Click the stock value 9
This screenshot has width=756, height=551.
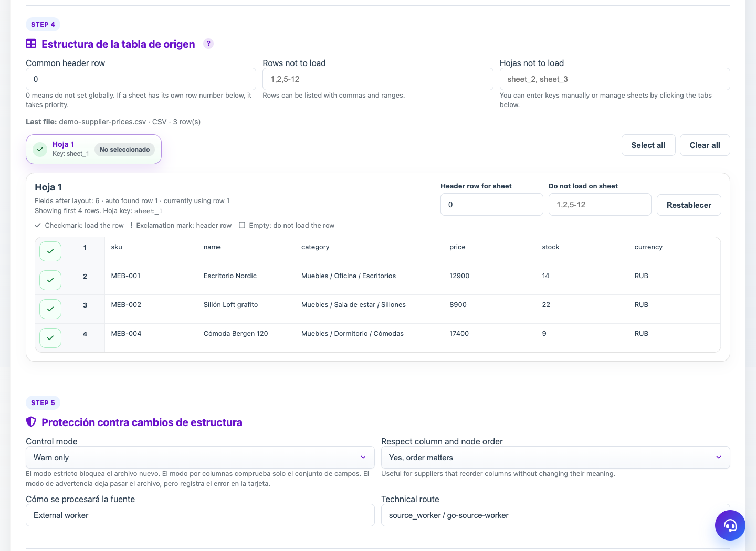[x=544, y=334]
